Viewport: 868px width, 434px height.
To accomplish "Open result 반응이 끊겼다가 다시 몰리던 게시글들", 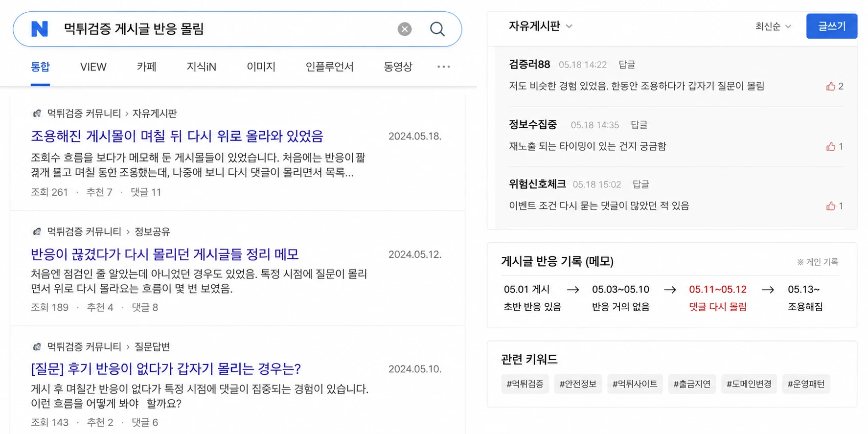I will click(165, 254).
